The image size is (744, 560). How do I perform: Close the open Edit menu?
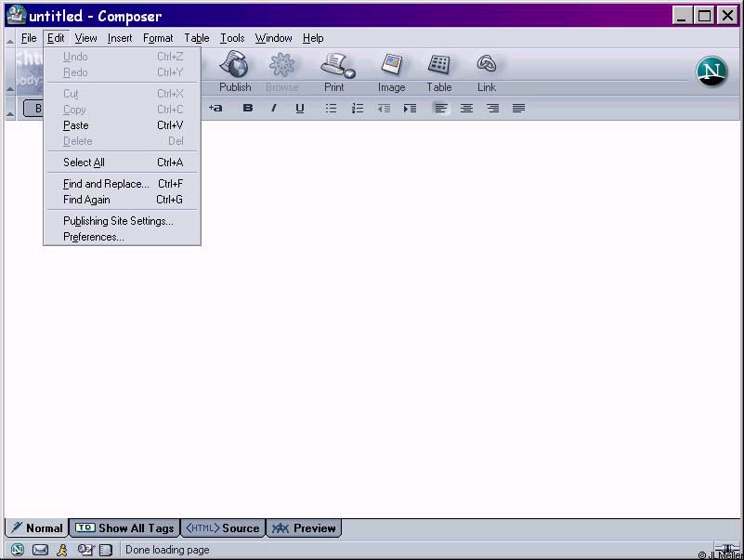click(x=56, y=38)
